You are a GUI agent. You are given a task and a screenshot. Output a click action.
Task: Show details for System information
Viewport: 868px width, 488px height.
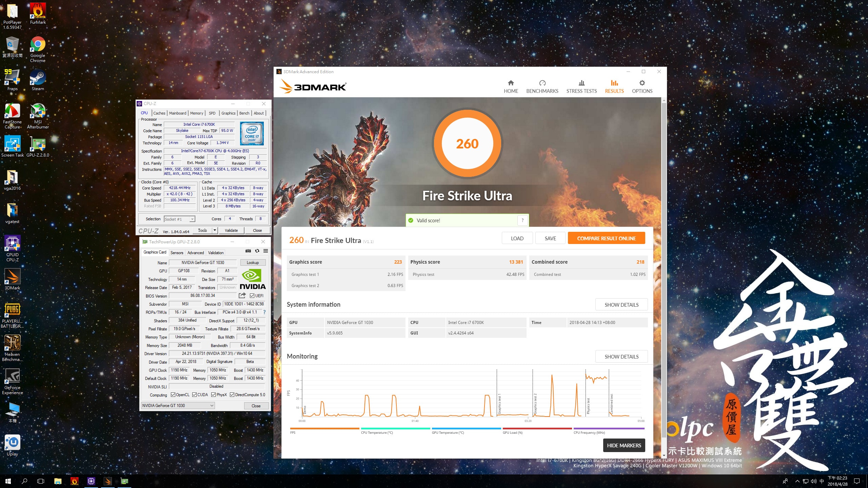(621, 305)
